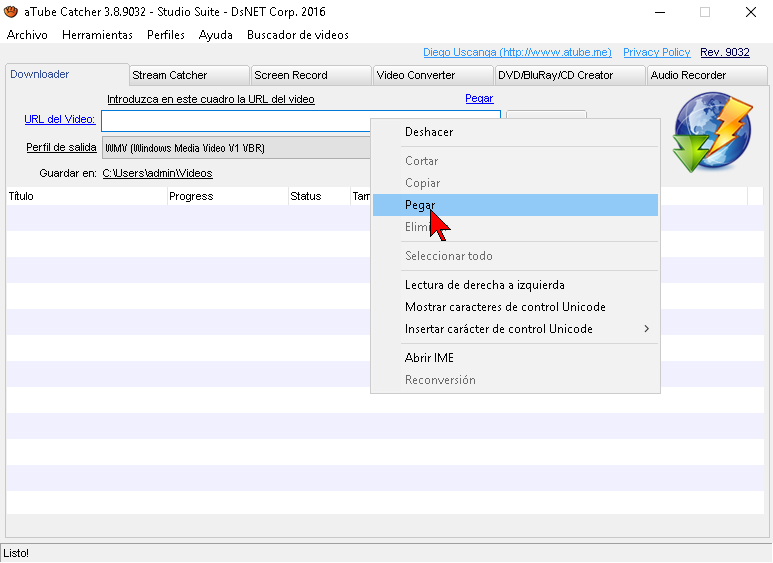Close the aTube Catcher window
Viewport: 773px width, 563px height.
tap(750, 12)
